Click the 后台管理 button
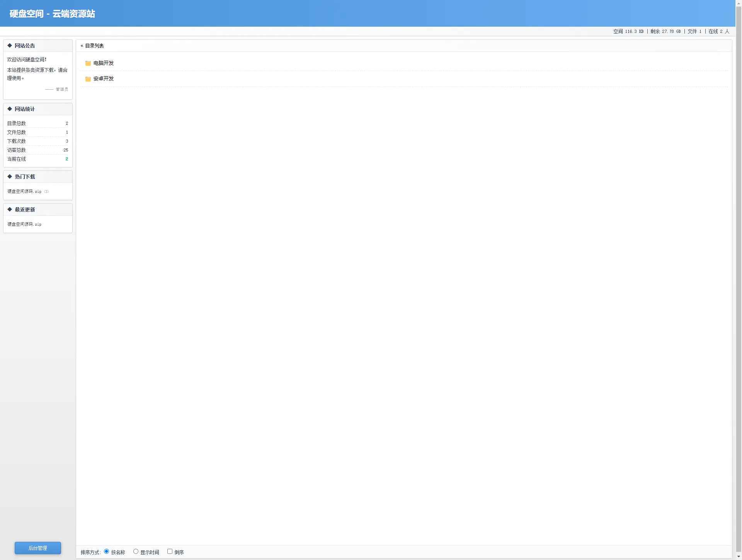Image resolution: width=742 pixels, height=560 pixels. [x=38, y=548]
